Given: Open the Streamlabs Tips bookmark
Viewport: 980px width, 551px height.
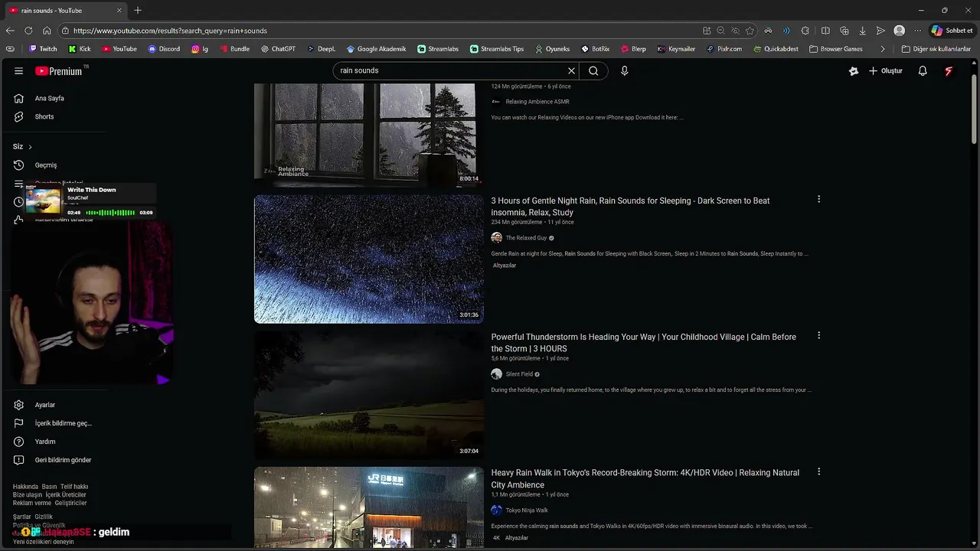Looking at the screenshot, I should (x=497, y=49).
